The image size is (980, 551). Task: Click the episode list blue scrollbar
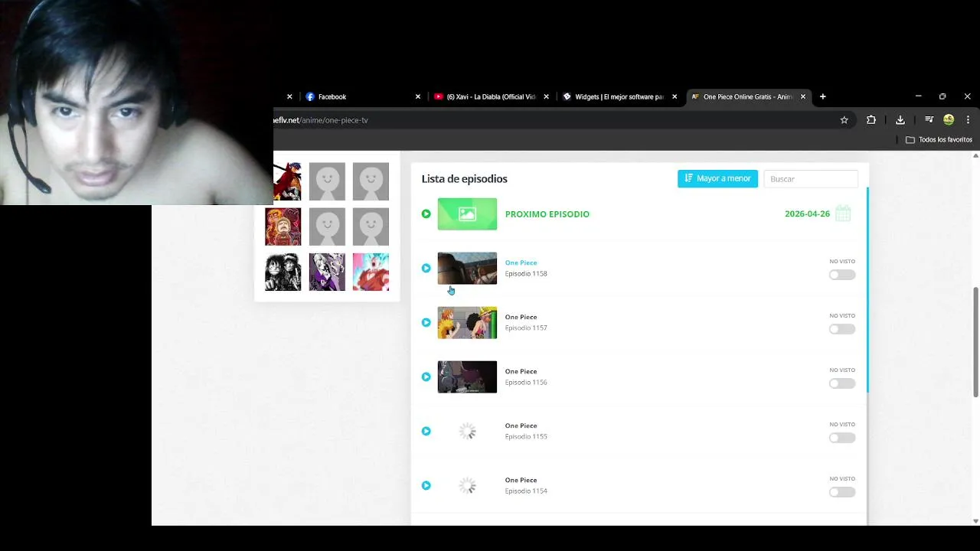(x=867, y=290)
